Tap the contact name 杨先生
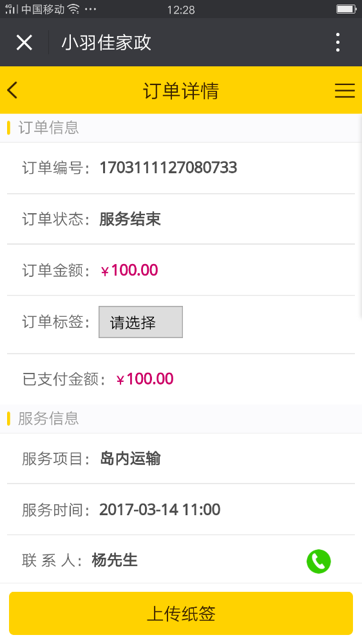362x644 pixels. (x=115, y=560)
